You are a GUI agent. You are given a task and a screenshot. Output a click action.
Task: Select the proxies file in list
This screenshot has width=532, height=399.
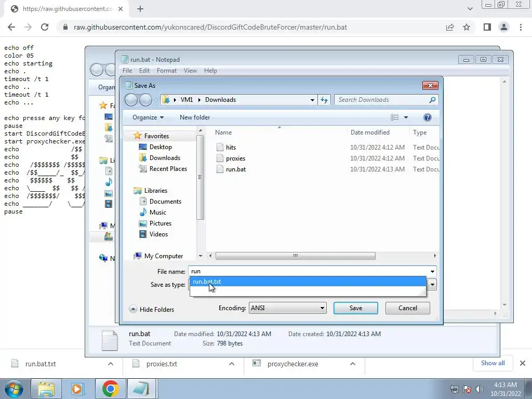[x=235, y=158]
